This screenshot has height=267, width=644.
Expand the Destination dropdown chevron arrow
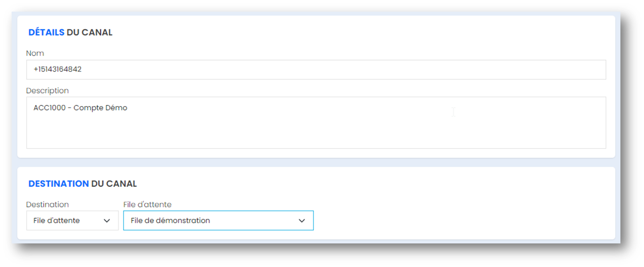pyautogui.click(x=107, y=221)
